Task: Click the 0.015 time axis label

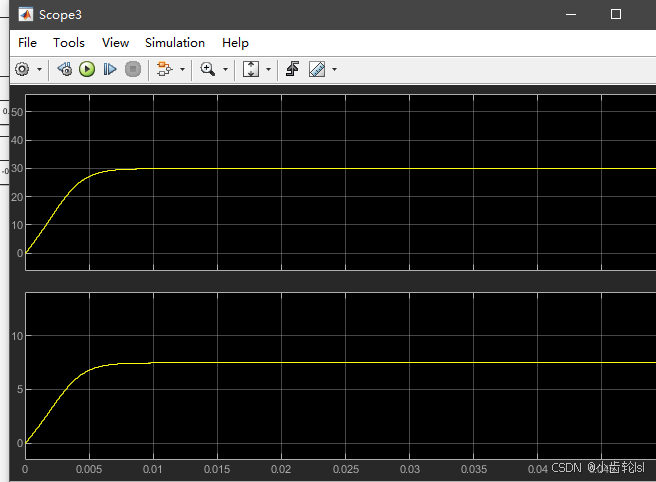Action: [217, 469]
